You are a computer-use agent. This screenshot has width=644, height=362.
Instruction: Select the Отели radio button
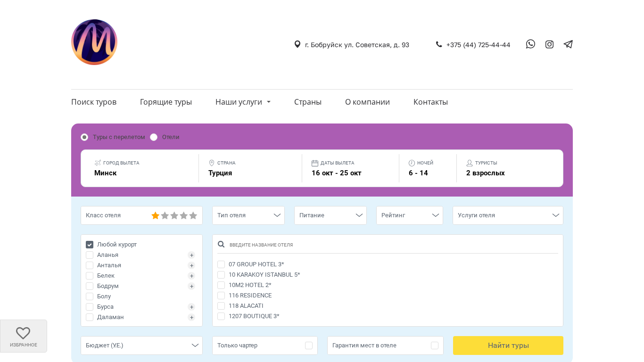[154, 137]
